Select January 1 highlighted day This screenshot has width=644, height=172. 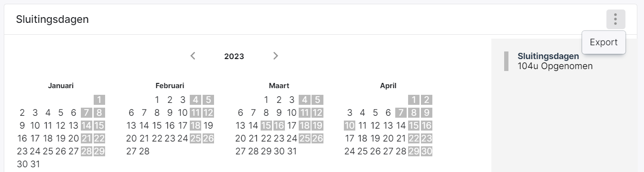click(99, 100)
